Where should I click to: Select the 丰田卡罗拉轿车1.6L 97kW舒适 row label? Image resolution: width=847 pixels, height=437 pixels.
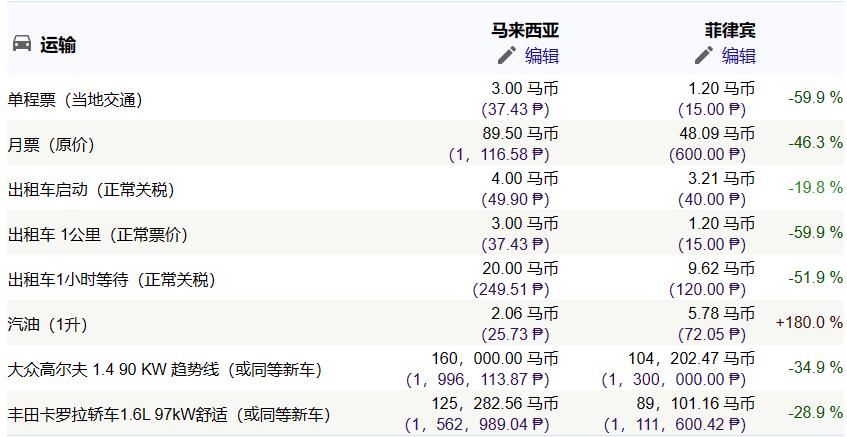(169, 415)
